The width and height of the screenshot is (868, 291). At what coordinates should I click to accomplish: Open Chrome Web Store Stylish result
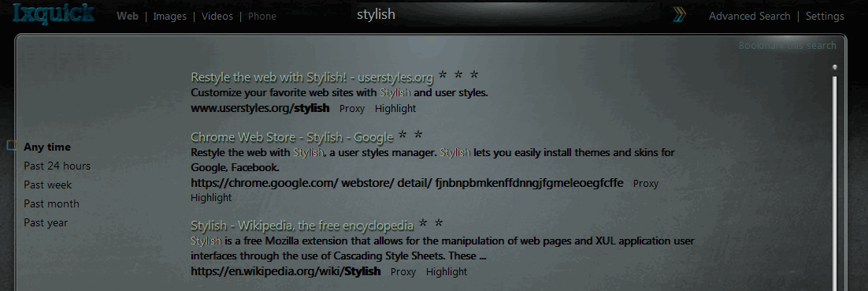point(291,137)
